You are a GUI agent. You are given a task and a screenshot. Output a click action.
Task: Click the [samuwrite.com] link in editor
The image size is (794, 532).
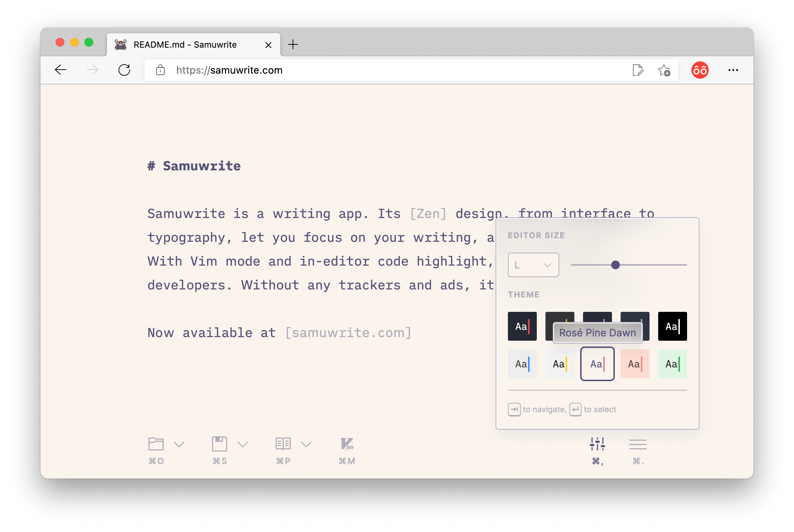coord(348,333)
